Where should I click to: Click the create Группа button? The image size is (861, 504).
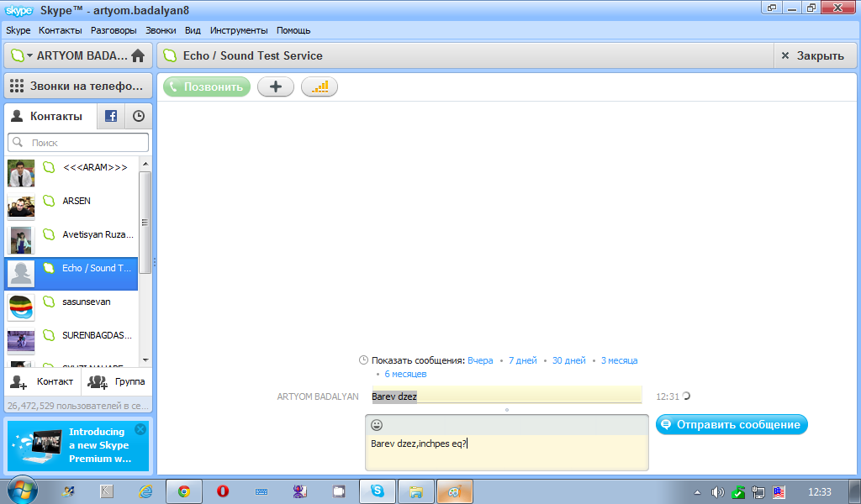(x=117, y=381)
